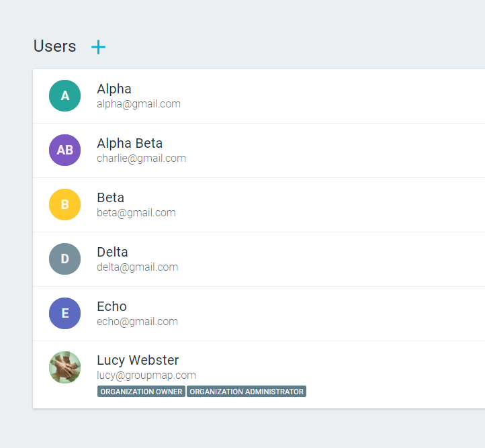Click the charlie@gmail.com email address
The width and height of the screenshot is (485, 448).
(x=141, y=159)
